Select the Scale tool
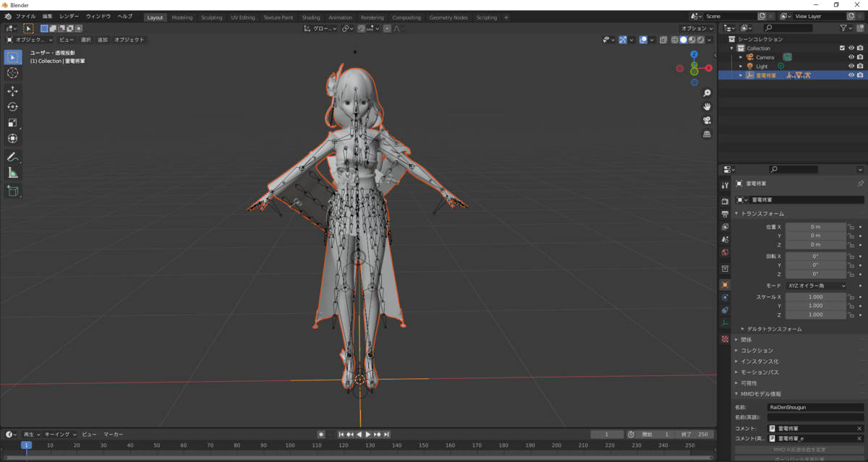This screenshot has height=462, width=868. click(12, 123)
